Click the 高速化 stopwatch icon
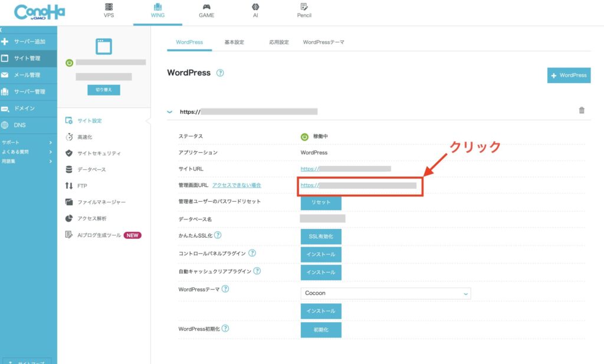604x364 pixels. pos(69,137)
